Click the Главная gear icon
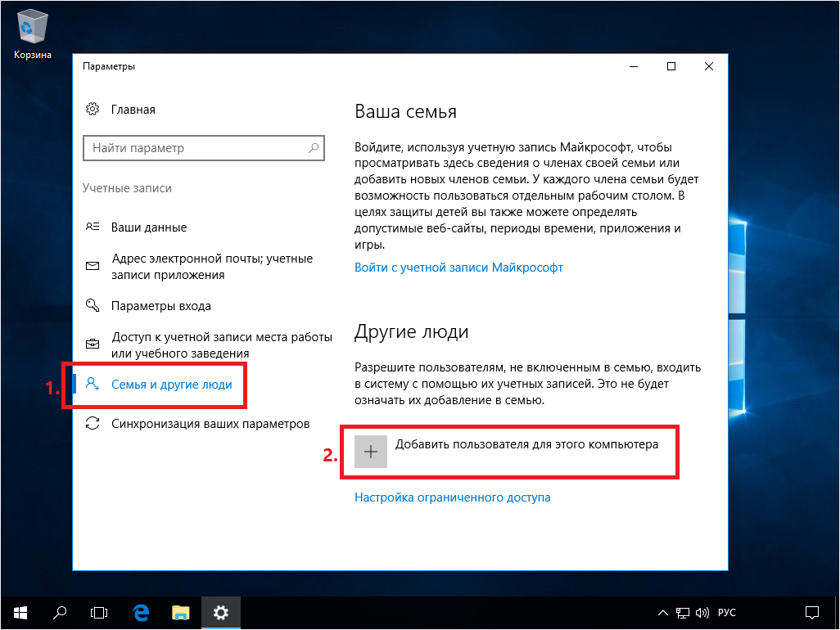Screen dimensions: 840x630 [93, 110]
